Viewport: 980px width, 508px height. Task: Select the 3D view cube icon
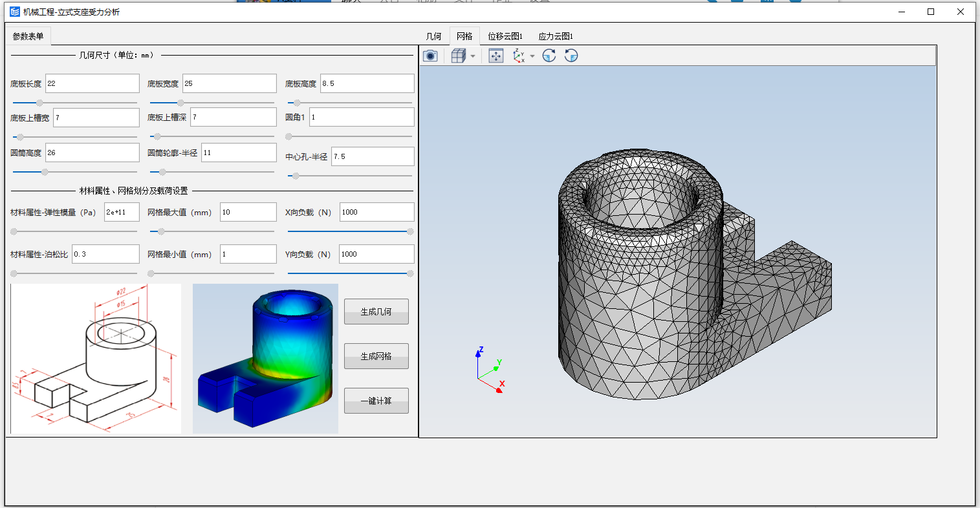(458, 56)
